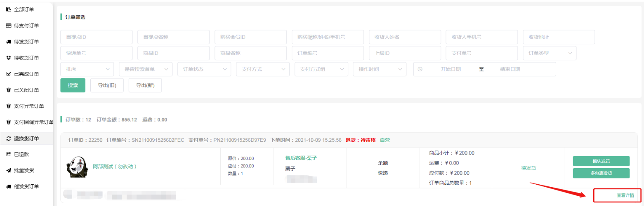Screen dimensions: 644x209
Task: Open the 查看详情 link
Action: (617, 195)
